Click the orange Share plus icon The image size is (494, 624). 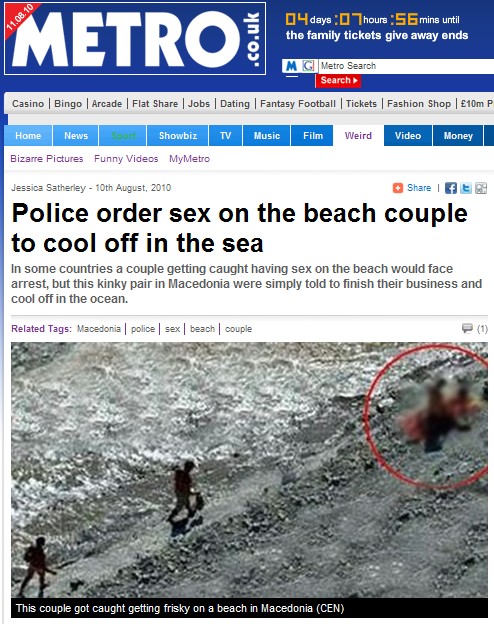[x=398, y=188]
